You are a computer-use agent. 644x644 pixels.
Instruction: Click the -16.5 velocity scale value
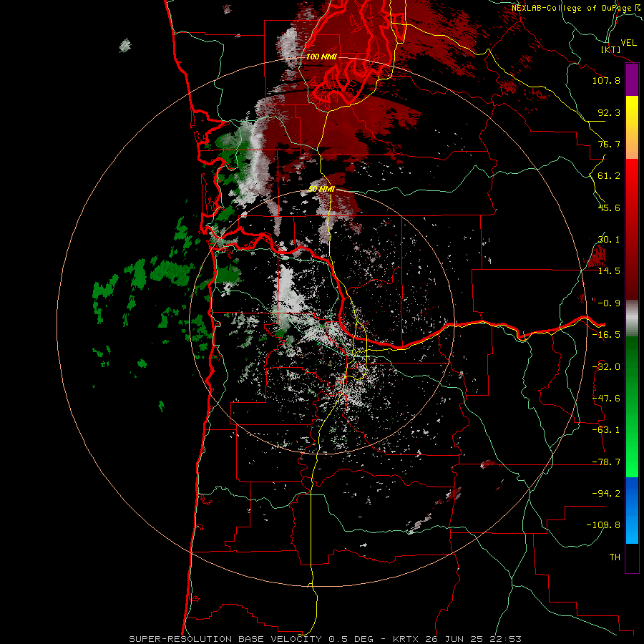click(606, 335)
